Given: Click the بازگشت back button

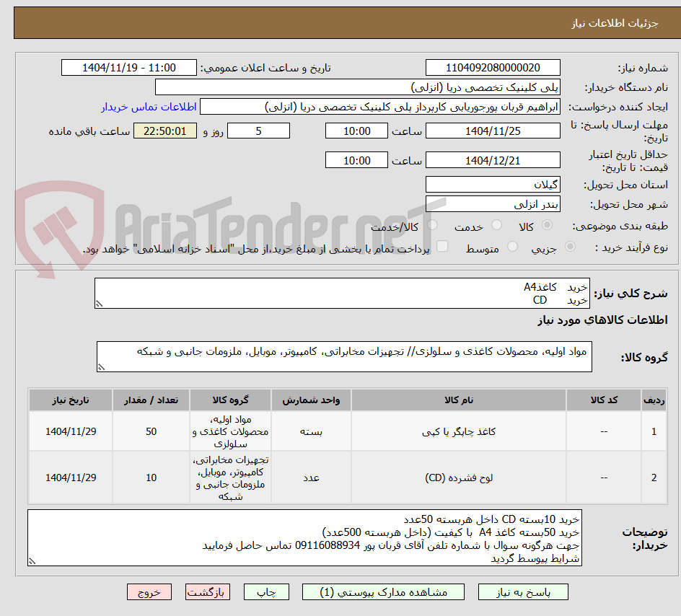Looking at the screenshot, I should coord(207,592).
